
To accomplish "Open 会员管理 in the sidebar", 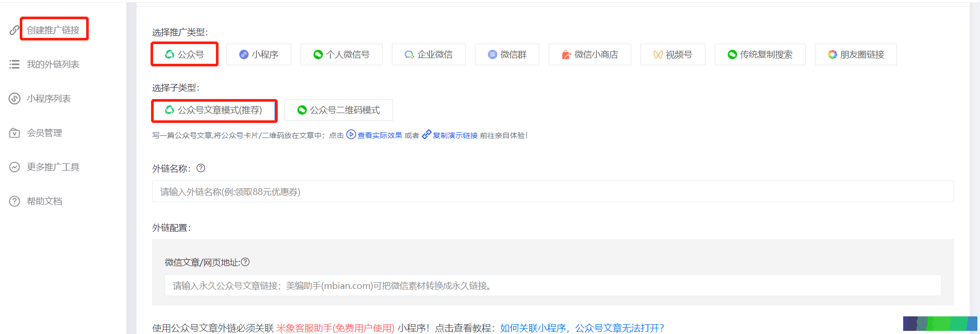I will click(x=45, y=133).
